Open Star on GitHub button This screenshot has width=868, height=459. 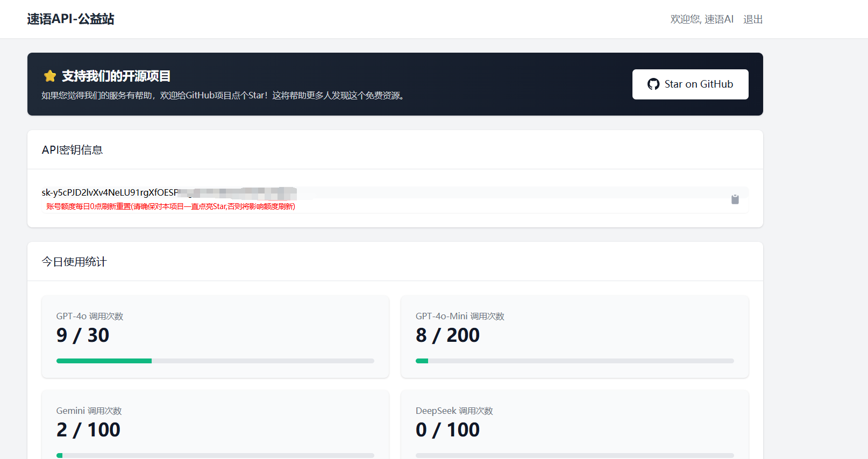pyautogui.click(x=690, y=84)
